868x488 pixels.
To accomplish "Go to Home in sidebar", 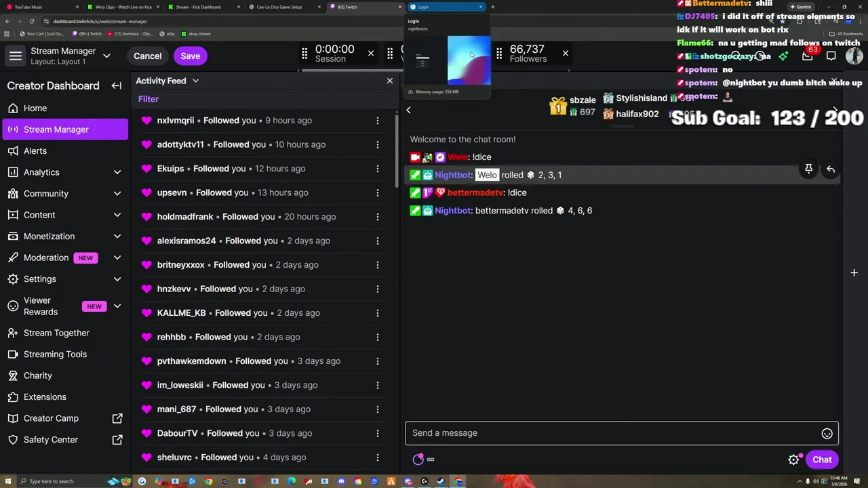I will pos(64,108).
